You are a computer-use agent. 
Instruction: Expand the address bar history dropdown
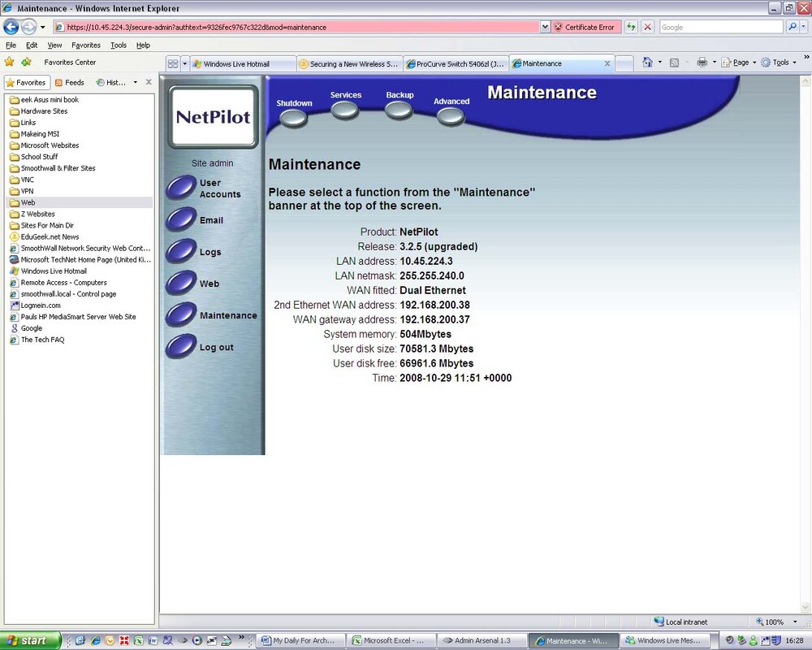(x=545, y=27)
